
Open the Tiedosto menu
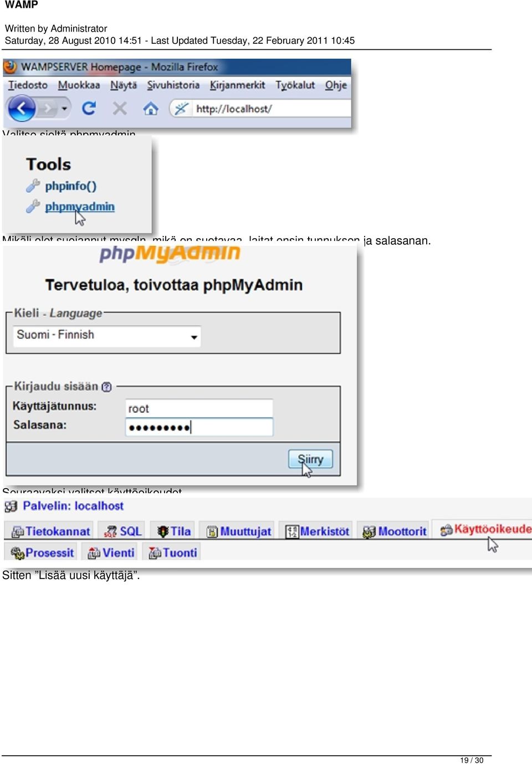click(x=28, y=85)
